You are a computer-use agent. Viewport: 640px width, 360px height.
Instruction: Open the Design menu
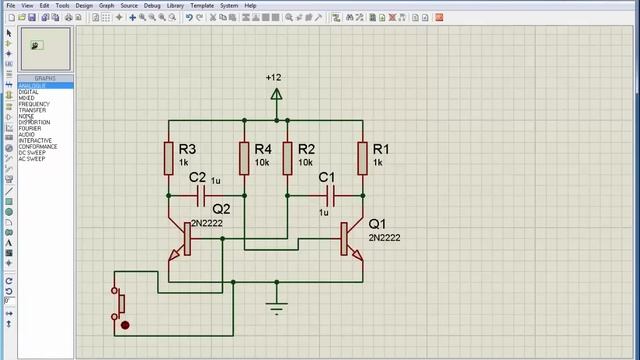point(84,6)
